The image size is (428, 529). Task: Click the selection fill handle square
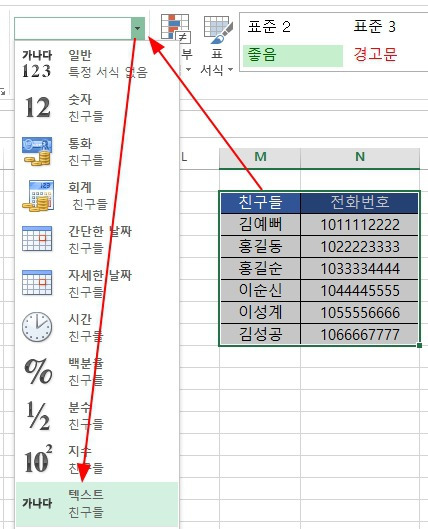[419, 345]
